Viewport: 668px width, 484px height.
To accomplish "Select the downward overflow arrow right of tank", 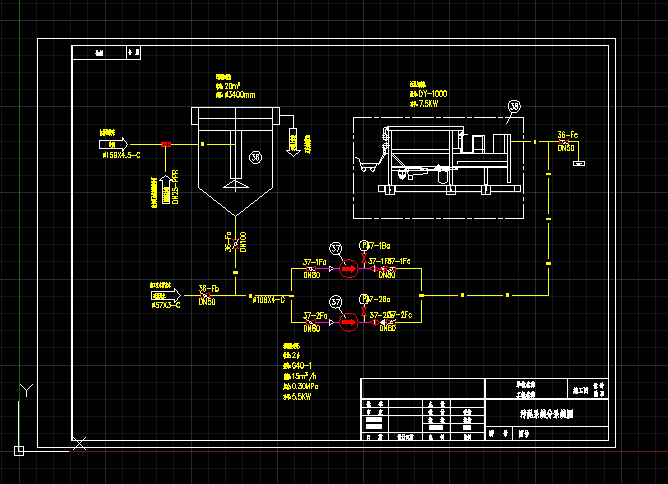I will pos(293,142).
